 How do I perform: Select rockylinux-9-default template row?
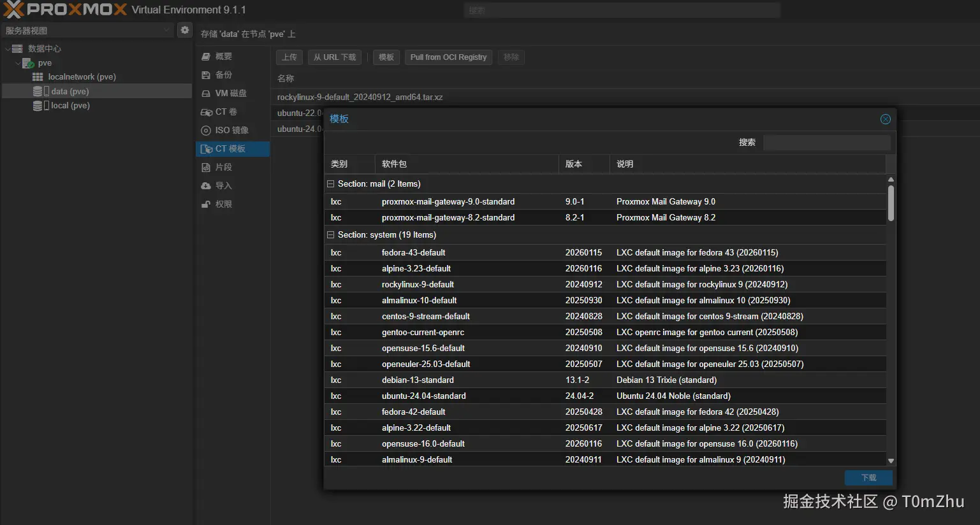[606, 285]
